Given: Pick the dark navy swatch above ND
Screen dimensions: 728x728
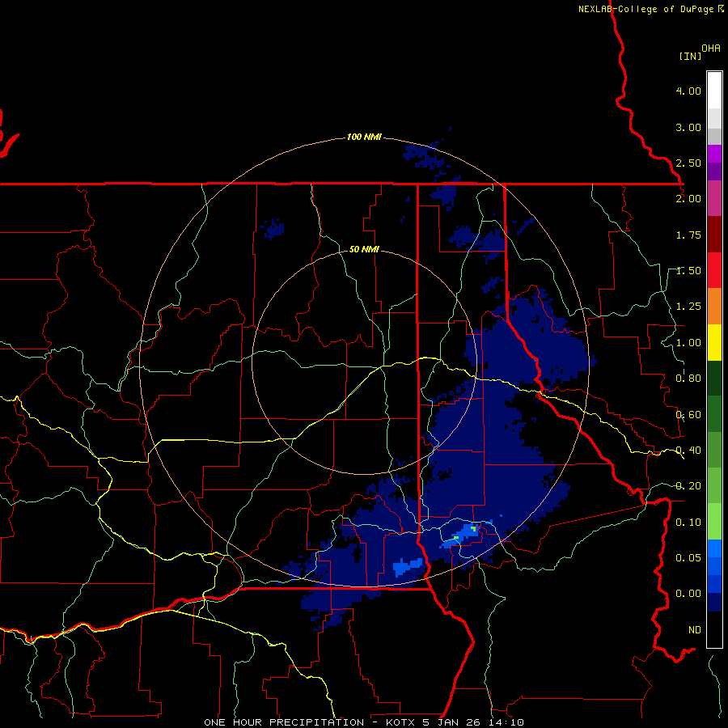Looking at the screenshot, I should tap(714, 602).
